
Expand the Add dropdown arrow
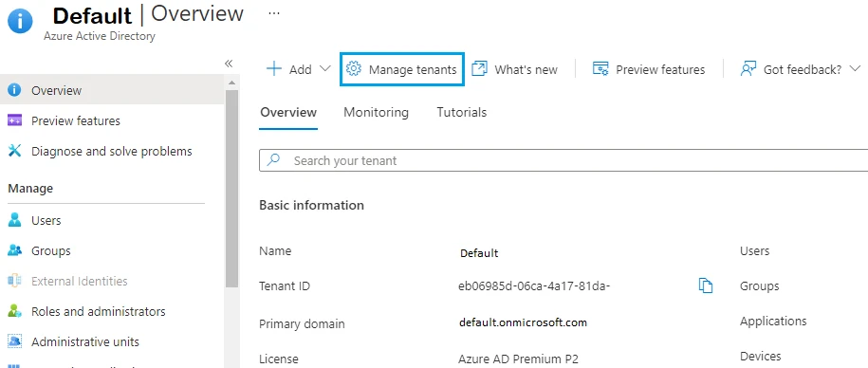point(325,69)
